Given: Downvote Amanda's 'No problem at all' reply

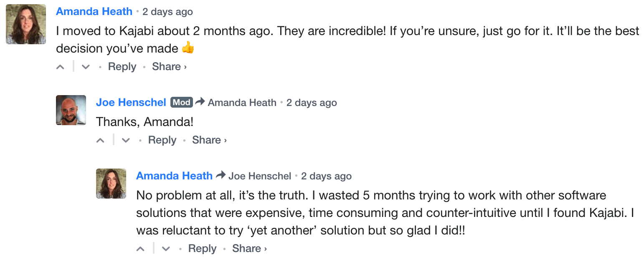Looking at the screenshot, I should [x=166, y=249].
